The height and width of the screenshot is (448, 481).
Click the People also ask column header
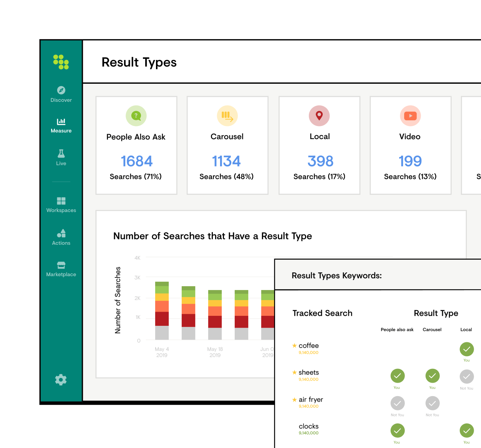[397, 330]
